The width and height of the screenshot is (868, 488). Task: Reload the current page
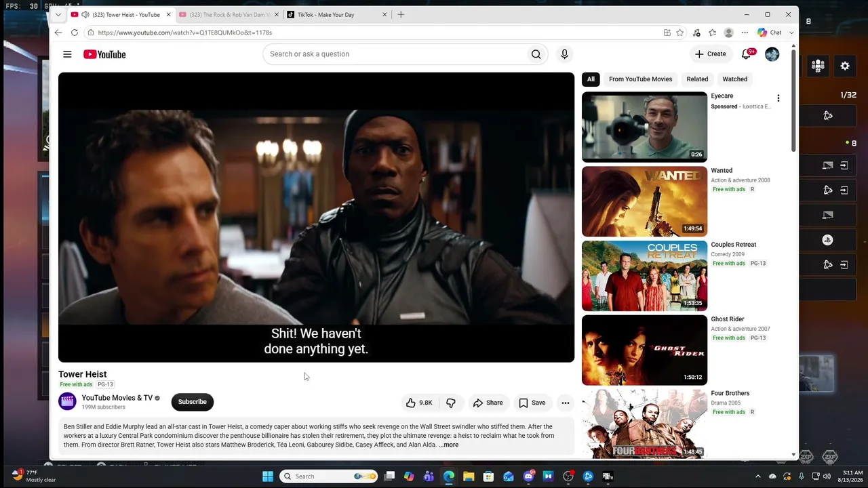[75, 33]
